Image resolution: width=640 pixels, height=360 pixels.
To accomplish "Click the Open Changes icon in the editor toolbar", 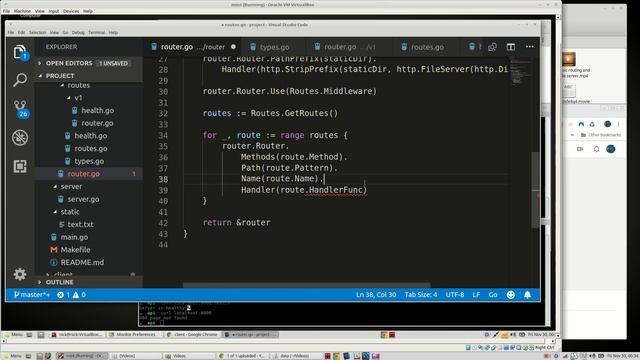I will pos(492,47).
